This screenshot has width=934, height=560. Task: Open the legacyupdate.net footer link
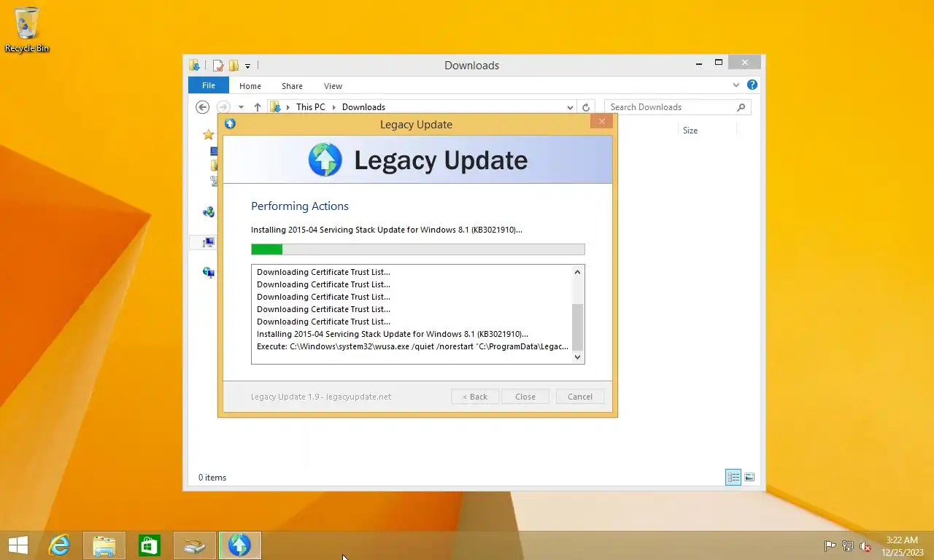[x=358, y=397]
